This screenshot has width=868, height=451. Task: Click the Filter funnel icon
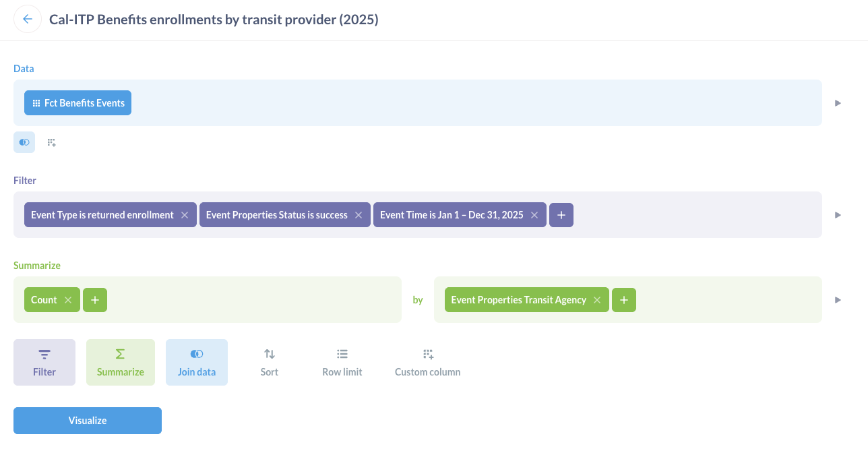click(44, 353)
